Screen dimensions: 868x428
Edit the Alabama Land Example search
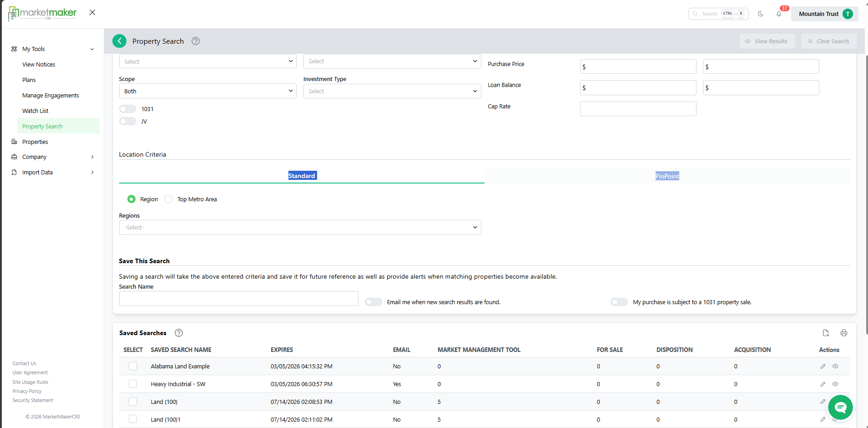point(823,366)
